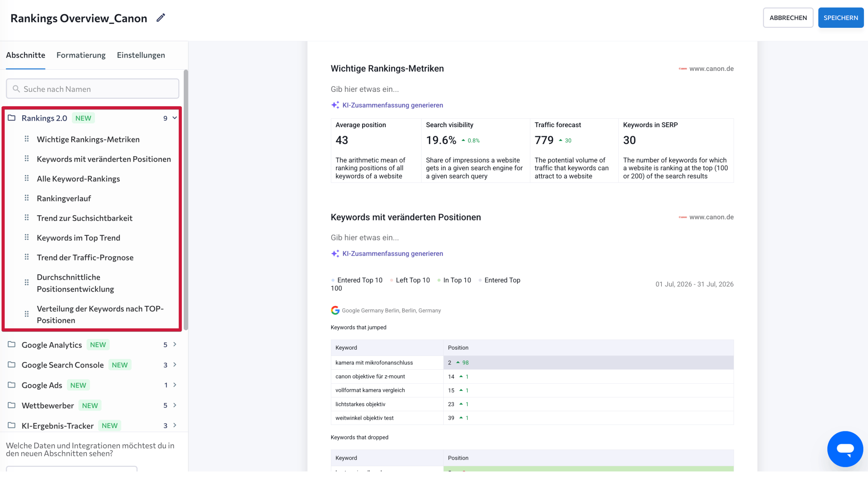Screen dimensions: 868x493
Task: Open the Formatierung tab
Action: (81, 55)
